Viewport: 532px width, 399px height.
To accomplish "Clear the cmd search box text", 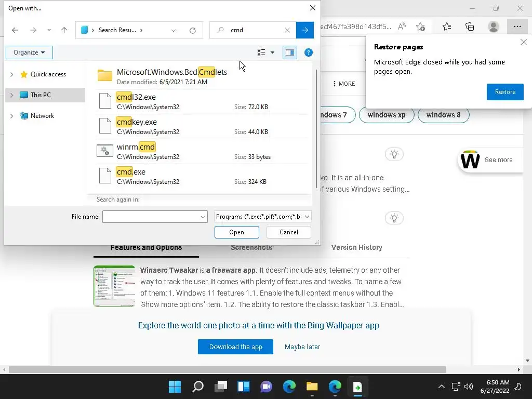I will pyautogui.click(x=287, y=30).
